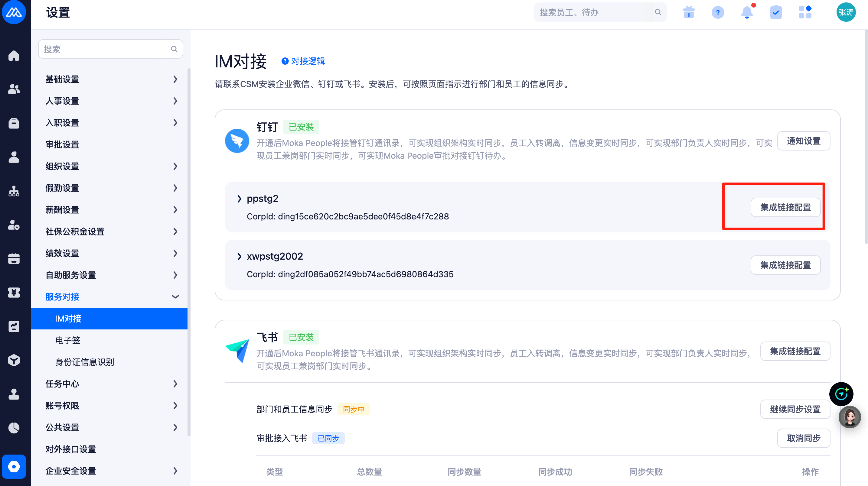Open the yen payroll icon in left rail
The width and height of the screenshot is (868, 486).
(x=14, y=292)
